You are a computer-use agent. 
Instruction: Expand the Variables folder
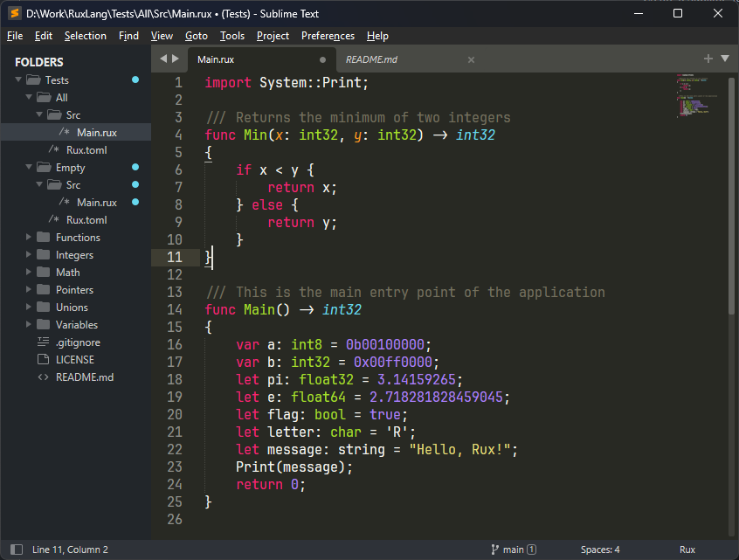pyautogui.click(x=29, y=324)
